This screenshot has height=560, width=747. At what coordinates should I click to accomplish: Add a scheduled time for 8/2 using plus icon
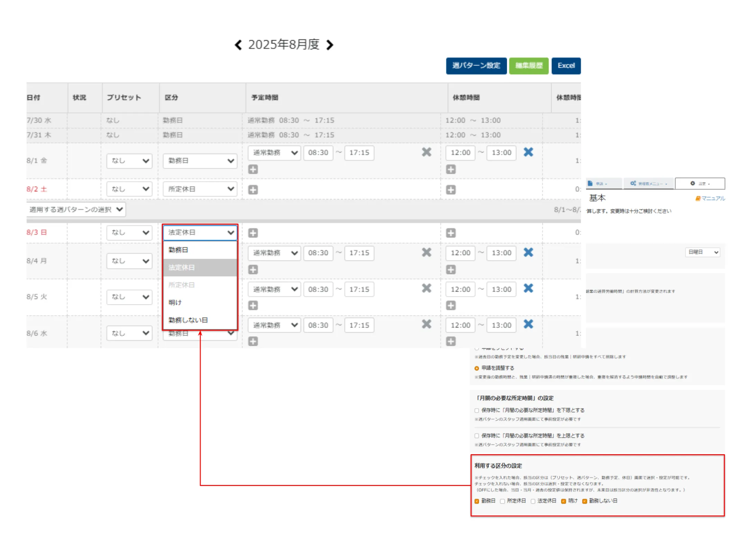coord(253,190)
